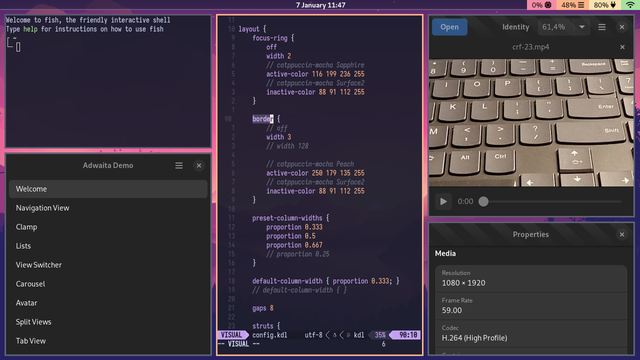Open the video player hamburger menu

(x=602, y=27)
